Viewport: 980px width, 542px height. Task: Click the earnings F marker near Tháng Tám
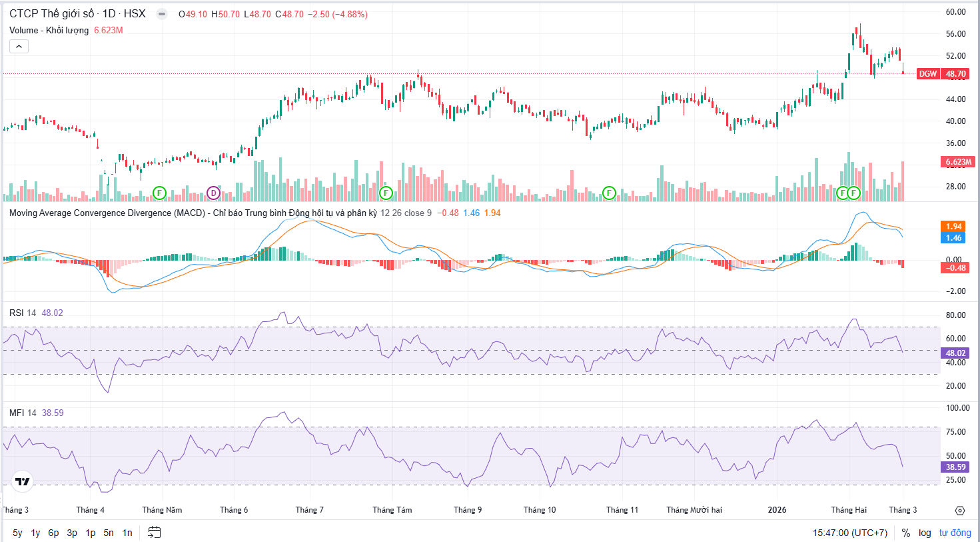385,193
